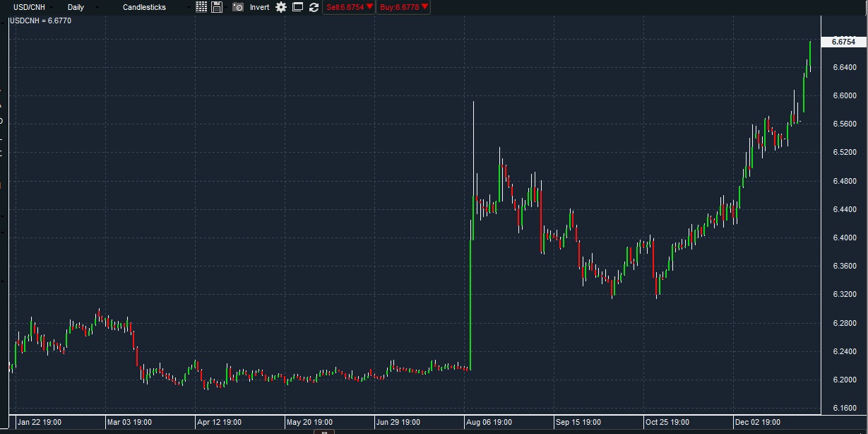
Task: Toggle Invert on the chart axis
Action: tap(259, 7)
